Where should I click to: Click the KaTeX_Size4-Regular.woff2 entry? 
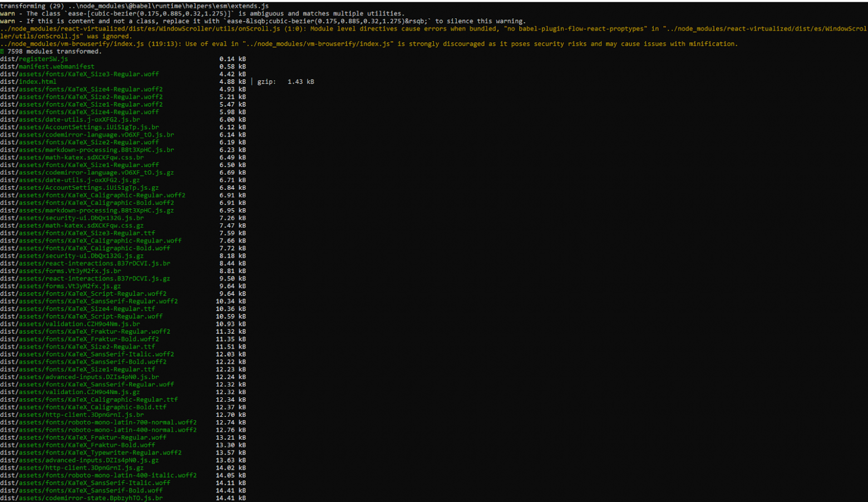(x=81, y=89)
